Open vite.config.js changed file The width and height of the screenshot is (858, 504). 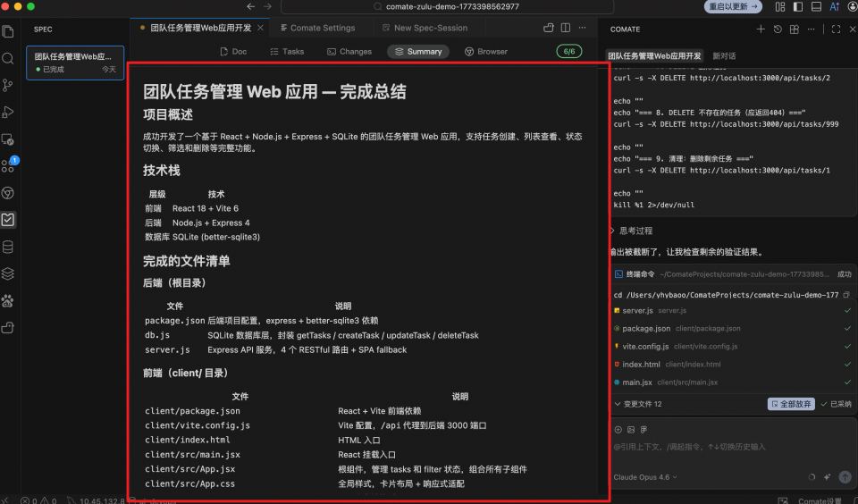coord(732,347)
